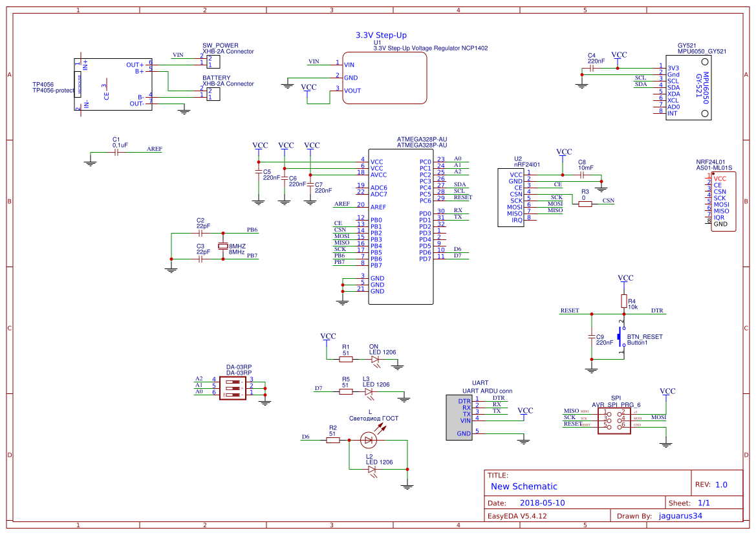Click resistor R4 10k
The height and width of the screenshot is (535, 756).
(623, 301)
